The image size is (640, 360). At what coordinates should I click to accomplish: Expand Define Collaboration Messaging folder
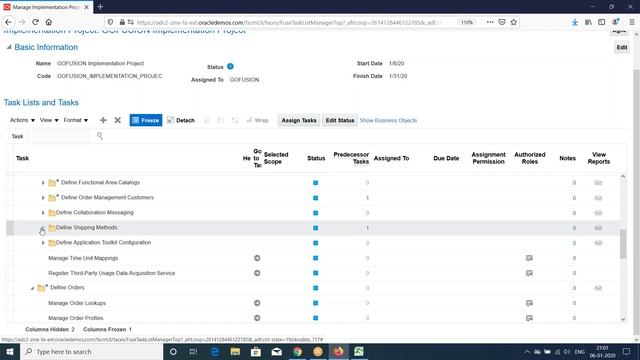(x=43, y=213)
